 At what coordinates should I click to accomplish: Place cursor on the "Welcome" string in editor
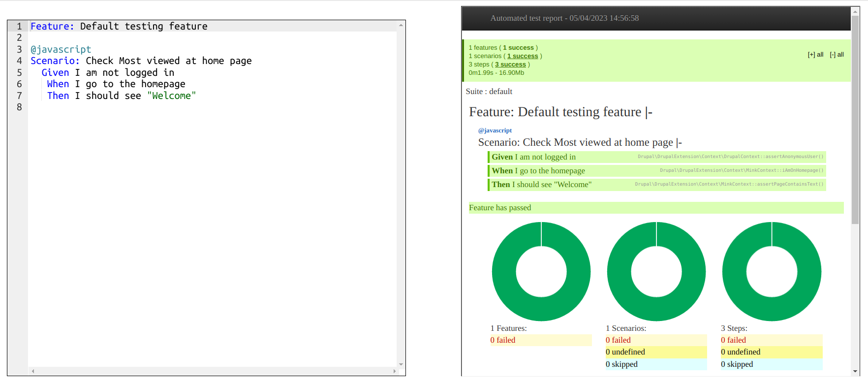tap(172, 96)
